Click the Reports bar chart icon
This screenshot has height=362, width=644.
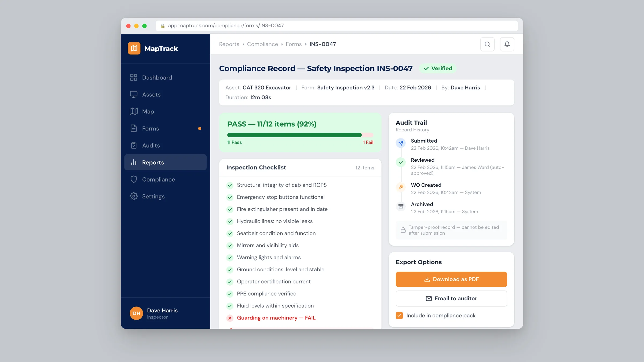pyautogui.click(x=134, y=162)
